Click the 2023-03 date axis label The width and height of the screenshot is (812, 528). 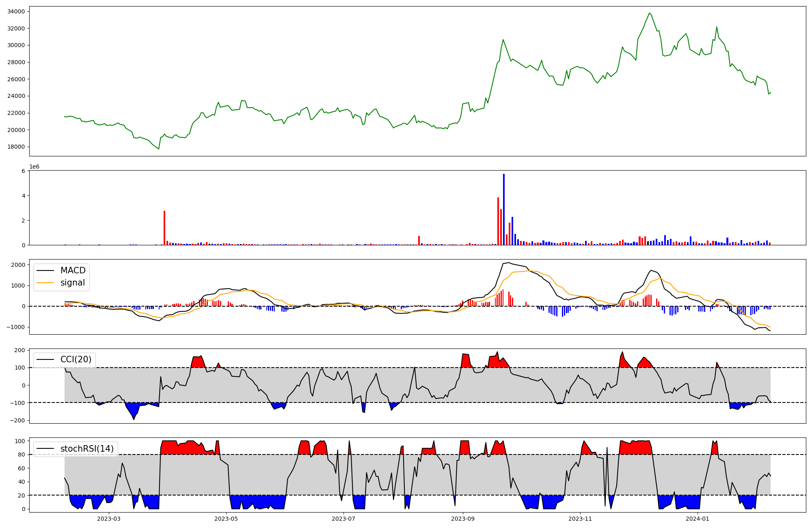click(x=109, y=519)
